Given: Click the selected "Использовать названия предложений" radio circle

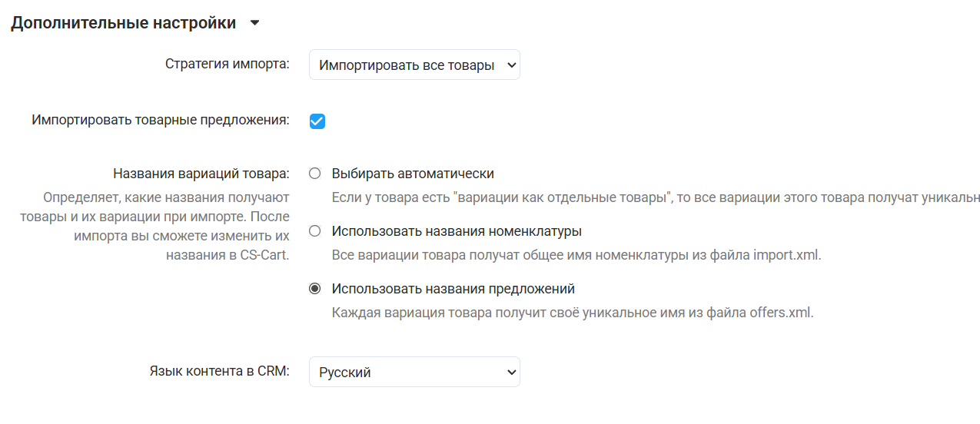Looking at the screenshot, I should tap(314, 289).
